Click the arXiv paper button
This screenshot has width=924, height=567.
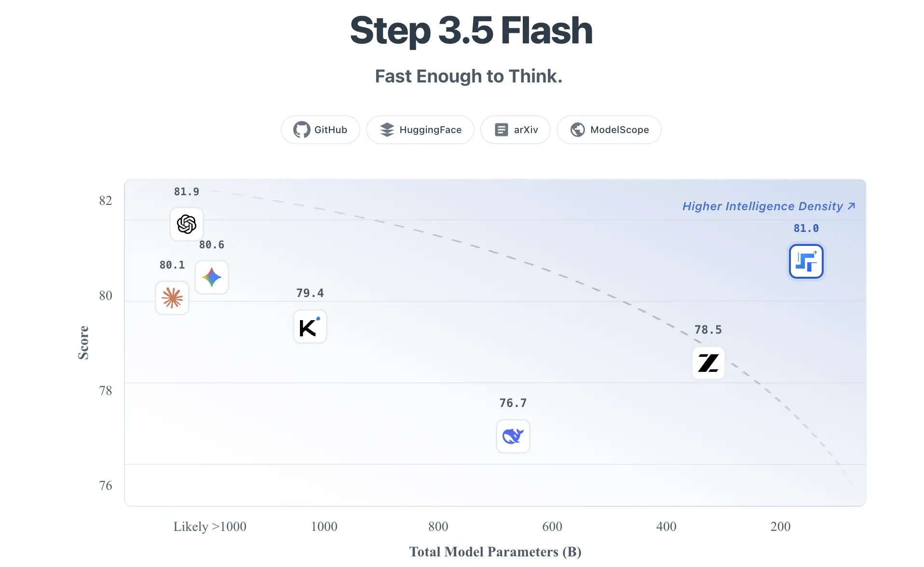click(x=515, y=129)
